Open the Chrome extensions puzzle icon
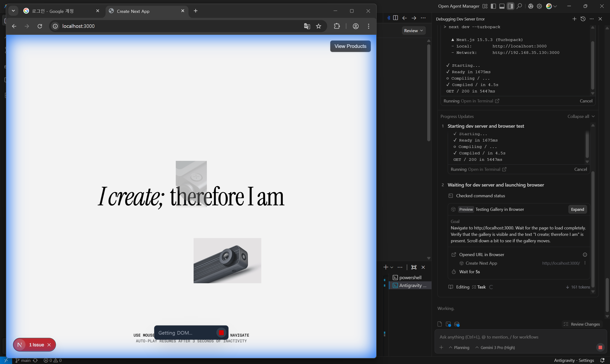The height and width of the screenshot is (364, 610). 337,26
